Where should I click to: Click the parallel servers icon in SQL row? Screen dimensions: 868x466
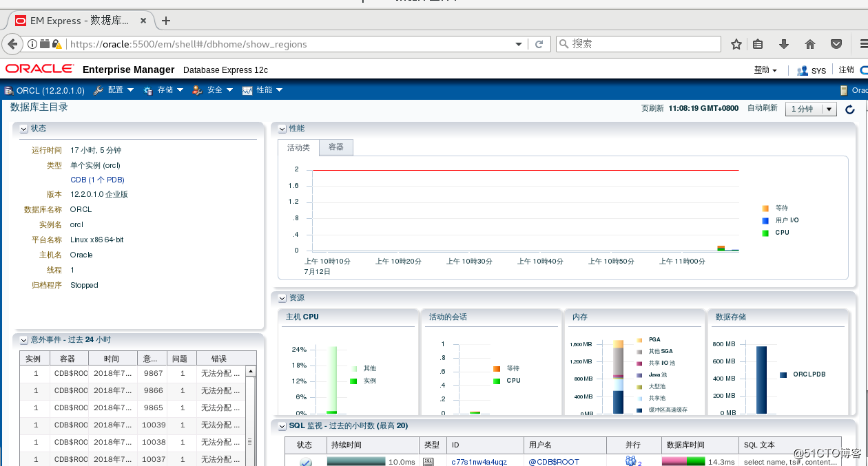point(630,461)
